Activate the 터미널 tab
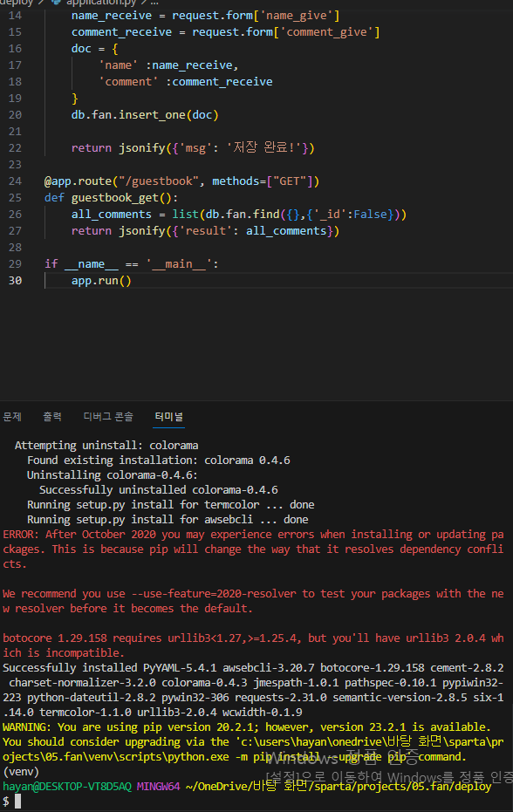This screenshot has height=812, width=513. click(x=169, y=416)
